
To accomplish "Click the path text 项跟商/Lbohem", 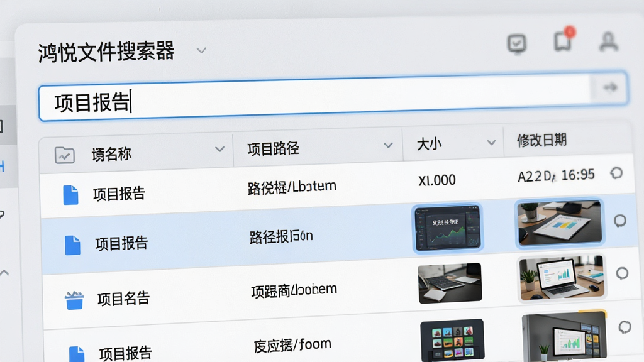I will 294,290.
